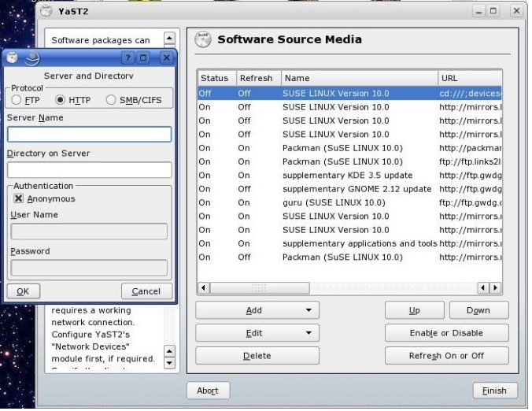This screenshot has width=532, height=411.
Task: Select the highlighted cd:/// SUSE LINUX row
Action: [349, 94]
